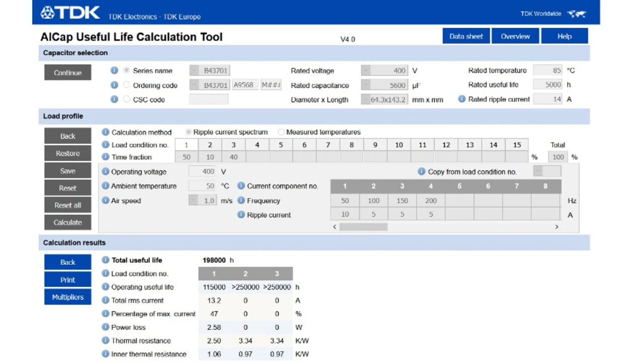Expand the Air speed dropdown

coord(193,201)
